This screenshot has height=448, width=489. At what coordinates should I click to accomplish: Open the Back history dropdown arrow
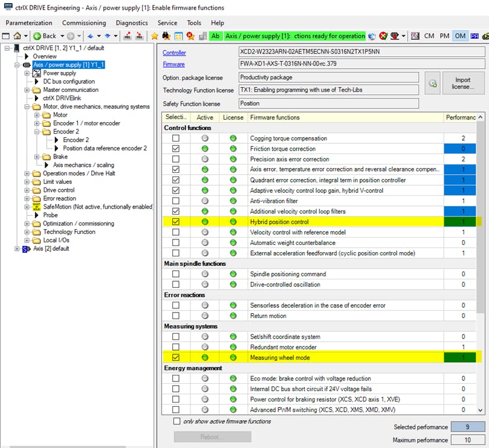(x=62, y=36)
